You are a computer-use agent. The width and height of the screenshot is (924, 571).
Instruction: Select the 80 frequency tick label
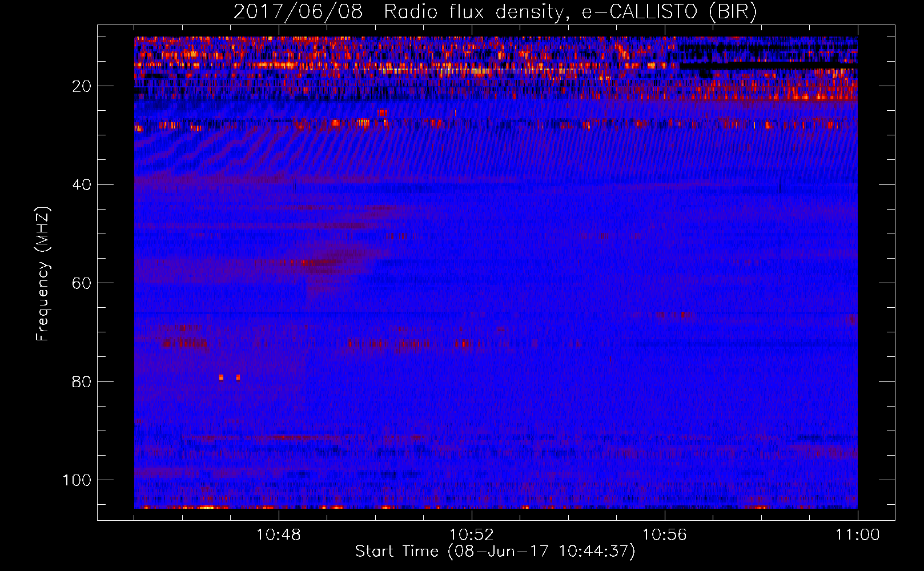pyautogui.click(x=82, y=381)
